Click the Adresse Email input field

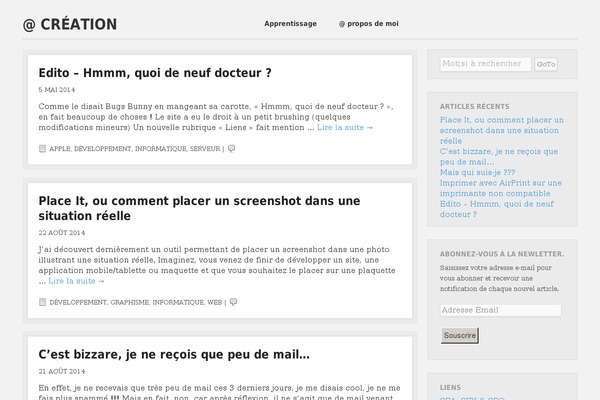pos(501,310)
